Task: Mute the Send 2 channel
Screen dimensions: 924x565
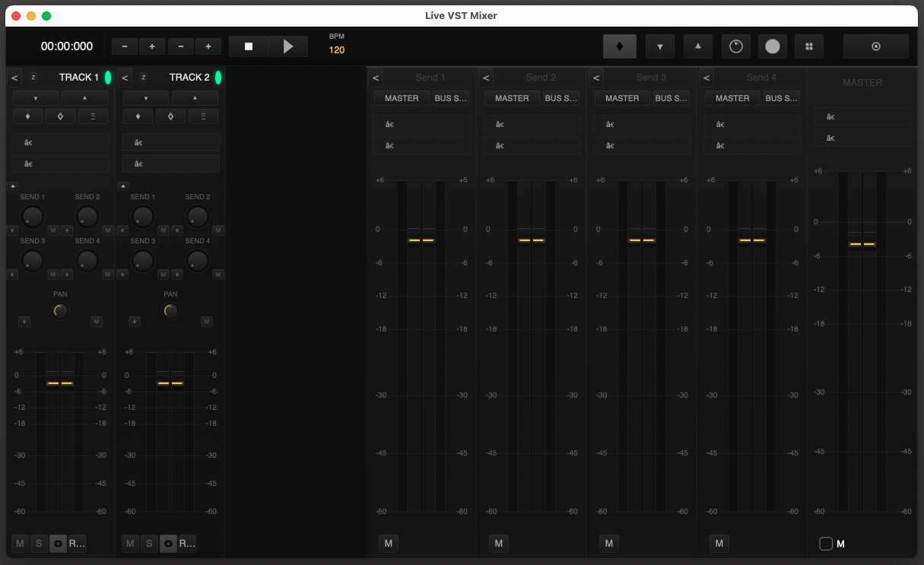Action: [499, 543]
